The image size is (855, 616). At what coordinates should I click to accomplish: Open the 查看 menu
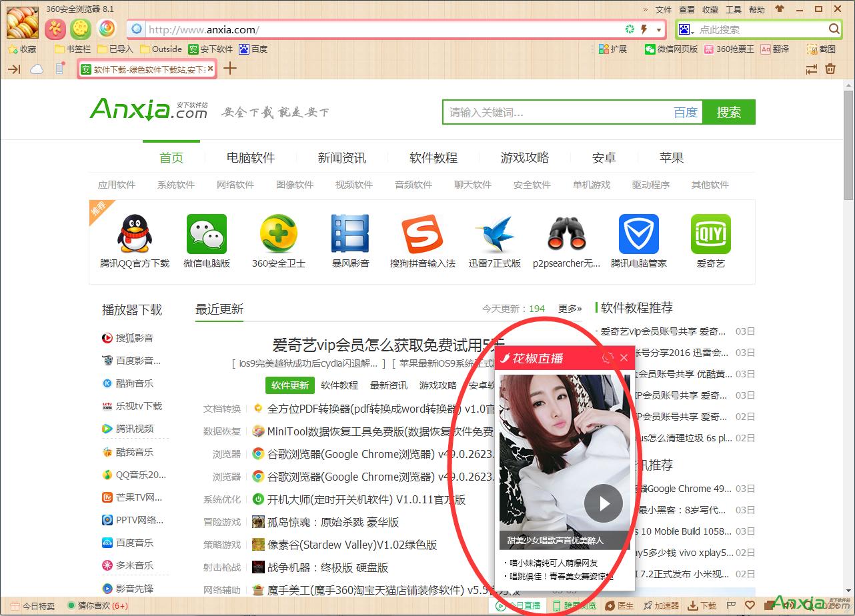(x=687, y=9)
